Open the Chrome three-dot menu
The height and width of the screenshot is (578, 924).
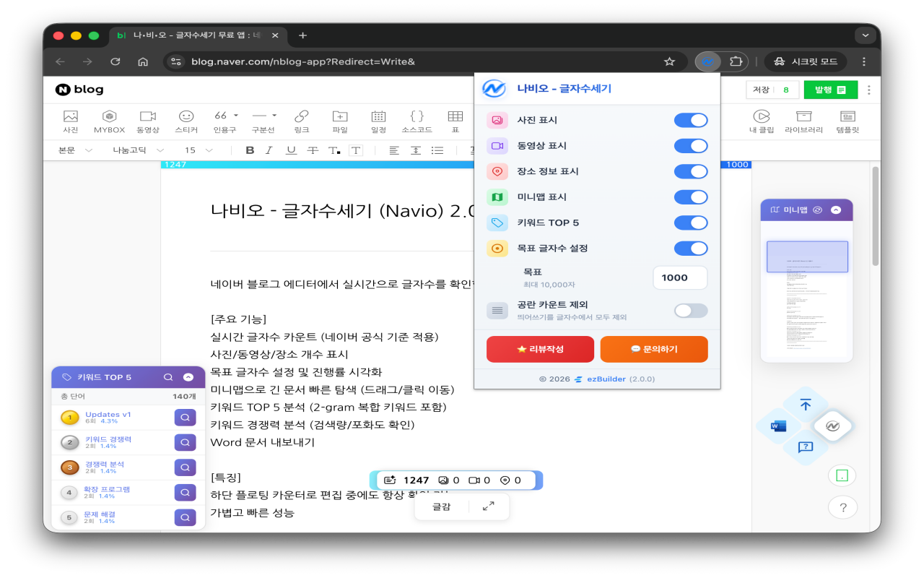[x=864, y=61]
